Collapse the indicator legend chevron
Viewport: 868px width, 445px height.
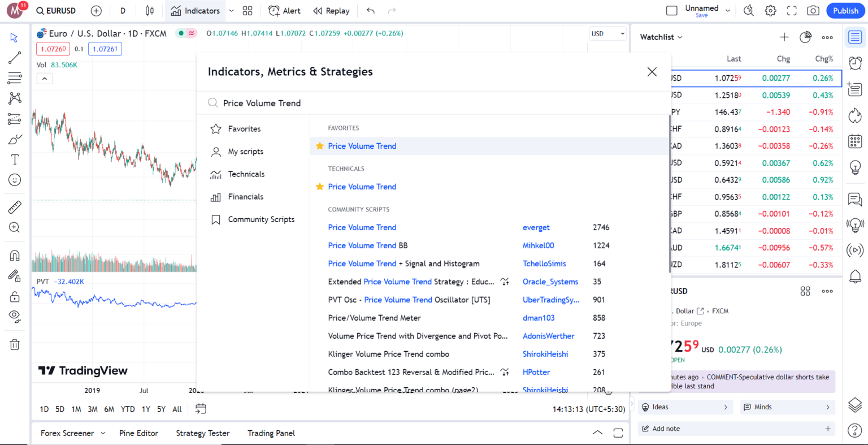(x=45, y=79)
